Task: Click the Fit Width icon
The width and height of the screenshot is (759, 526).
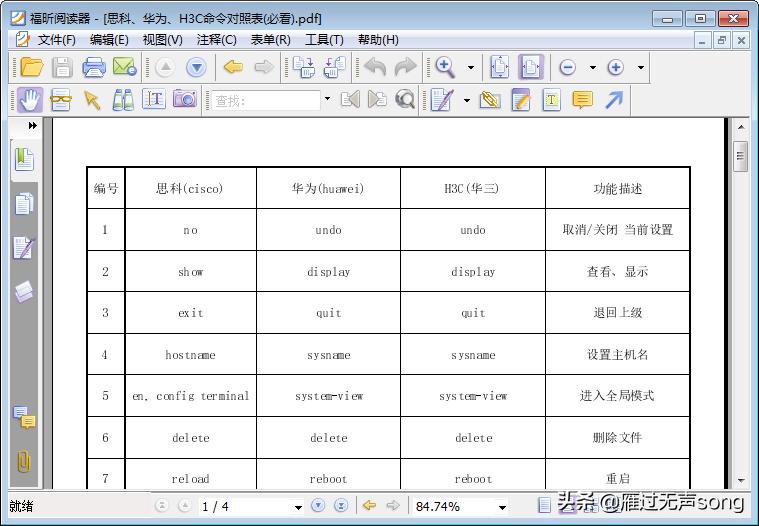Action: pyautogui.click(x=531, y=67)
